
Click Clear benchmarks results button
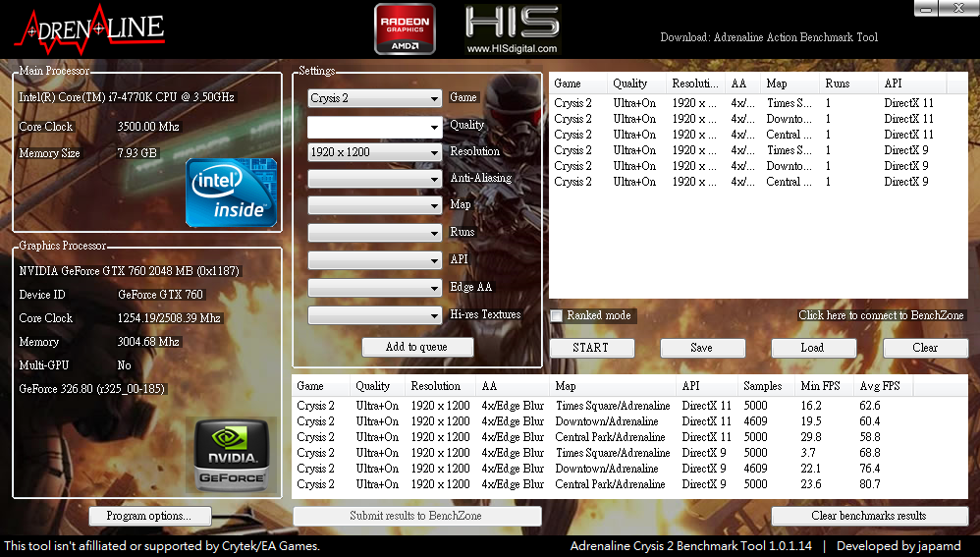click(869, 516)
